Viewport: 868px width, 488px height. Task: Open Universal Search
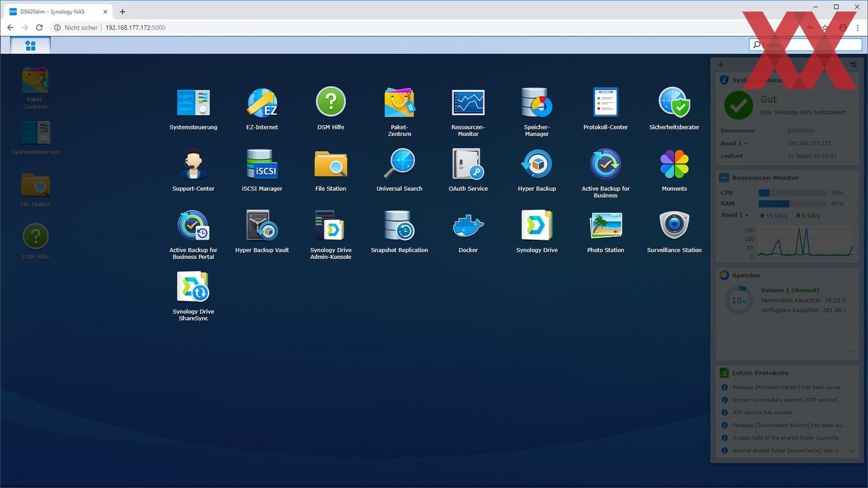pos(400,165)
